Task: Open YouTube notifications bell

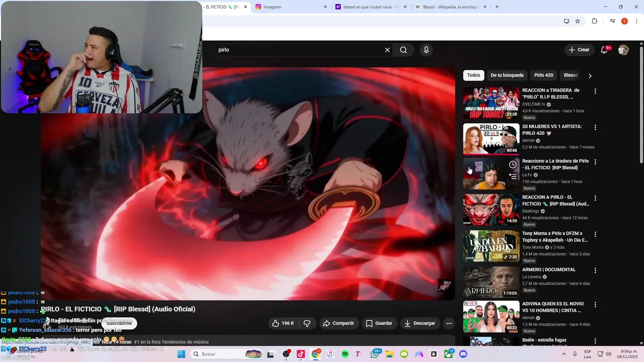Action: pos(605,50)
